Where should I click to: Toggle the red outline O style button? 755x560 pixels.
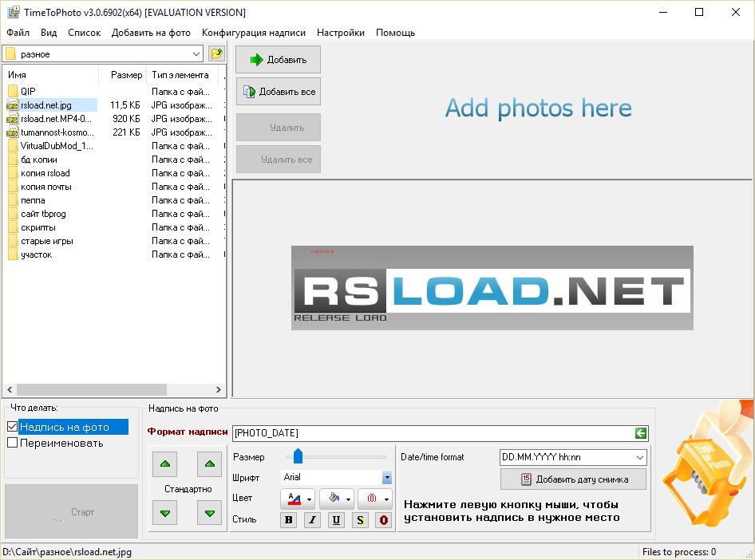(384, 520)
